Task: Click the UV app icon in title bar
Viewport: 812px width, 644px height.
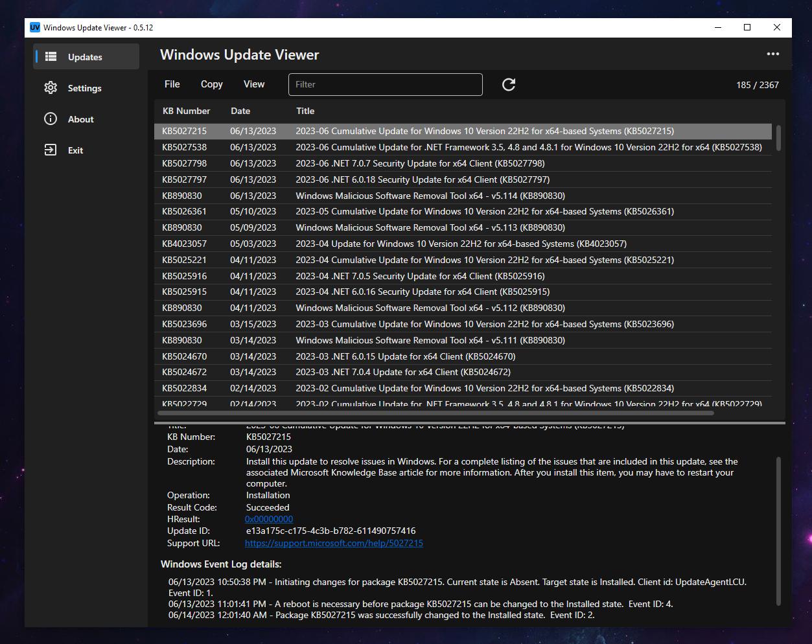Action: click(x=34, y=27)
